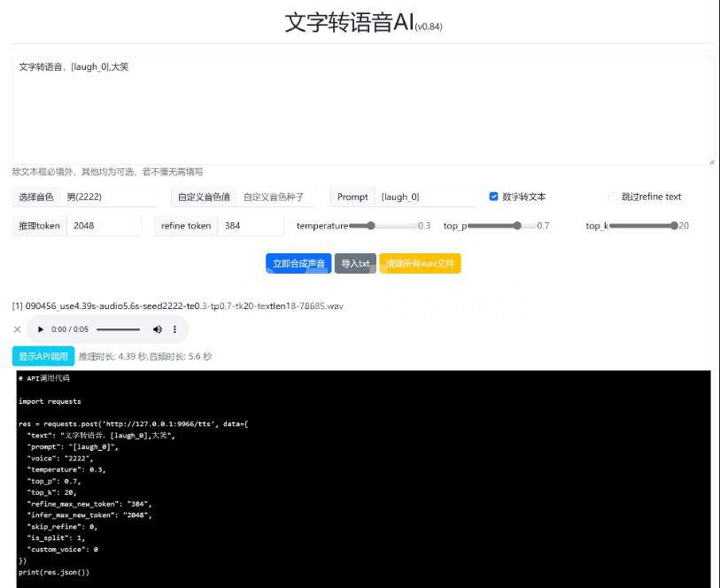Toggle the 数字转文本 checkbox
Screen dimensions: 720x588
point(494,197)
